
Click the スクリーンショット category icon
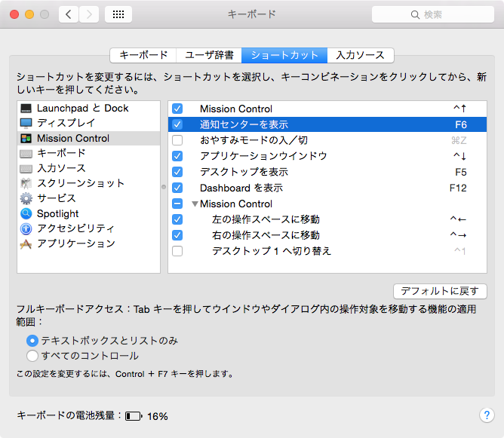tap(26, 183)
